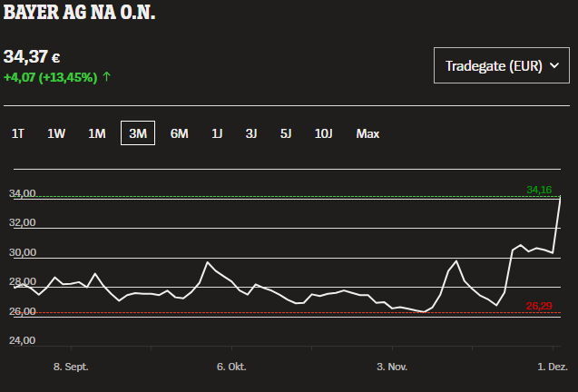Viewport: 578px width, 392px height.
Task: Click the chevron arrow in exchange selector
Action: 554,65
